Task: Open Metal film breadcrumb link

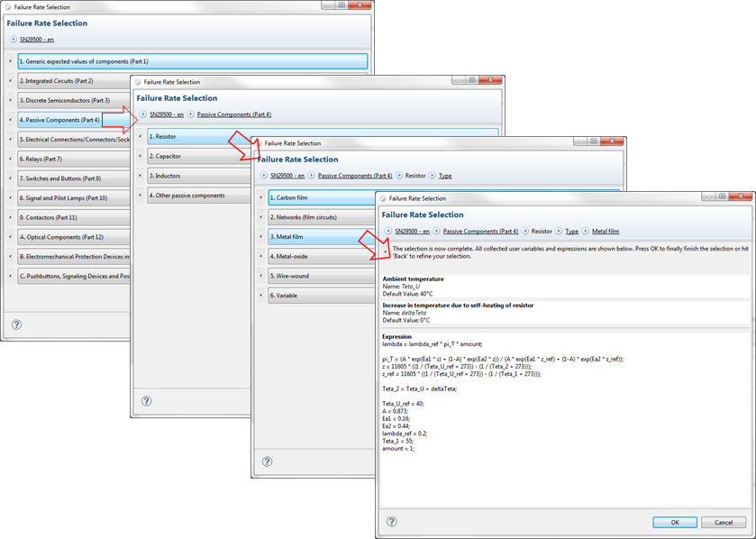Action: (606, 232)
